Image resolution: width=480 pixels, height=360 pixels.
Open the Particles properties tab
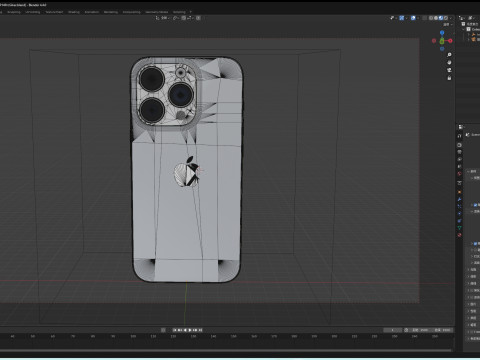(x=459, y=206)
